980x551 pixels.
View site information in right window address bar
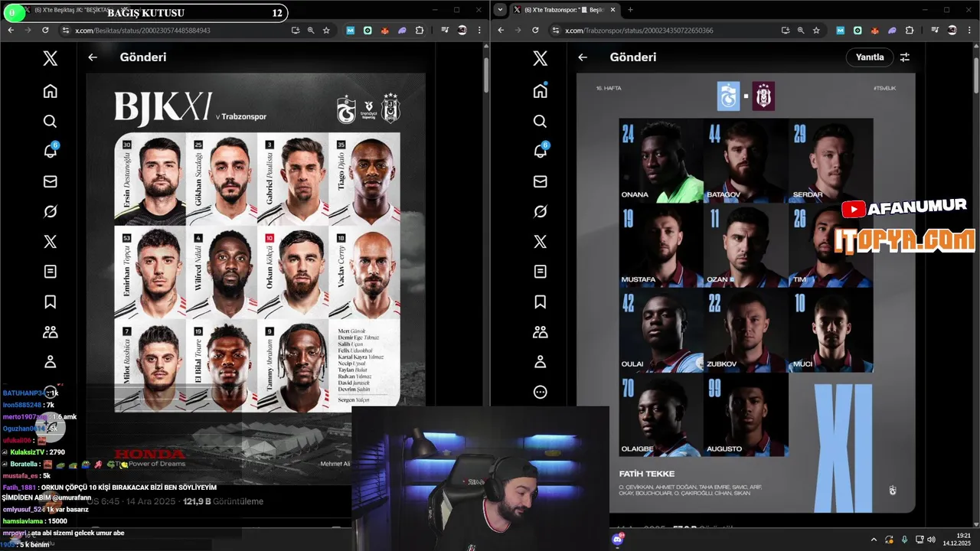(556, 30)
